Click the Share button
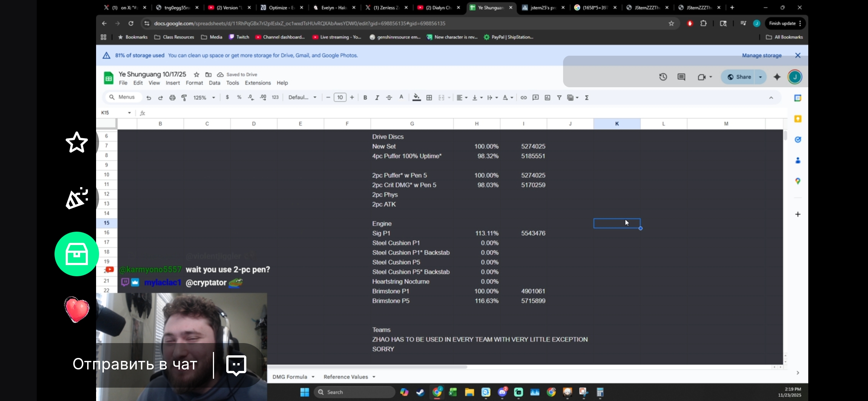Viewport: 868px width, 401px height. (739, 77)
